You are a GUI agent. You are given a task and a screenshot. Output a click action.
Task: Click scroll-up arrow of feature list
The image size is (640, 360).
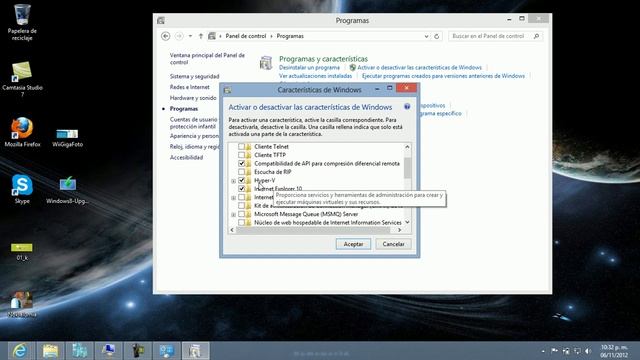(407, 147)
